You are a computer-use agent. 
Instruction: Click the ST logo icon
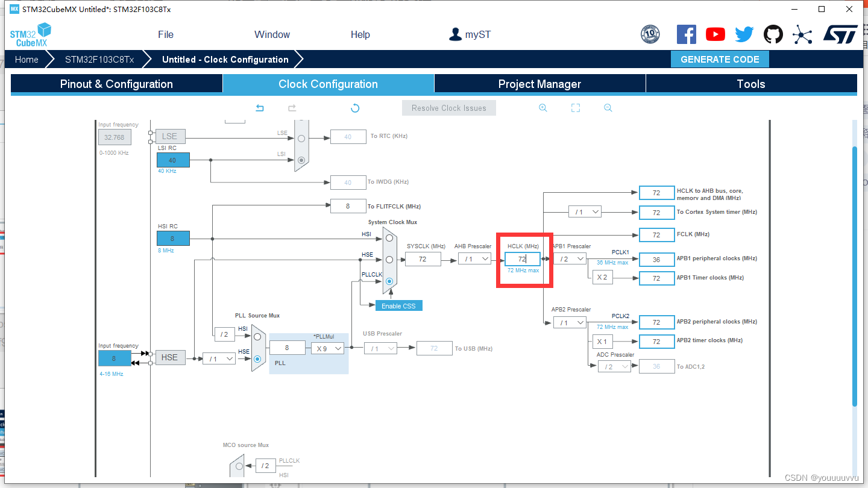click(x=840, y=34)
